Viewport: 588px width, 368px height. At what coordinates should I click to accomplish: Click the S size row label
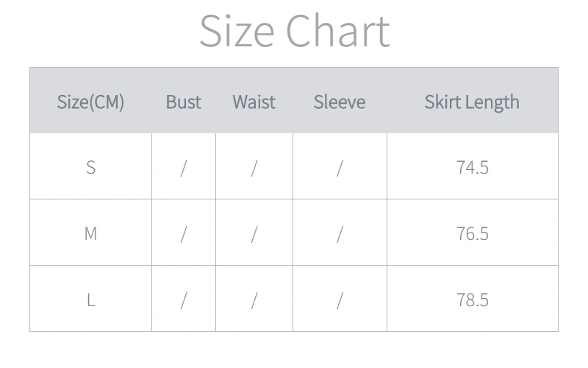[x=90, y=167]
